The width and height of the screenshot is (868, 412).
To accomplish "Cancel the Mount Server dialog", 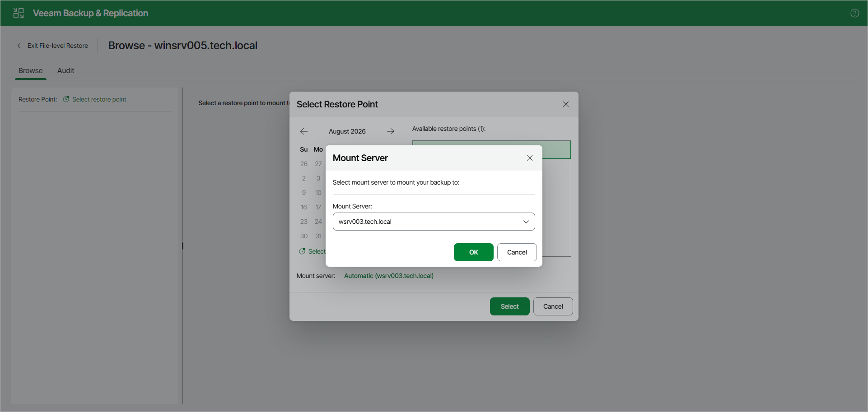I will [x=517, y=252].
